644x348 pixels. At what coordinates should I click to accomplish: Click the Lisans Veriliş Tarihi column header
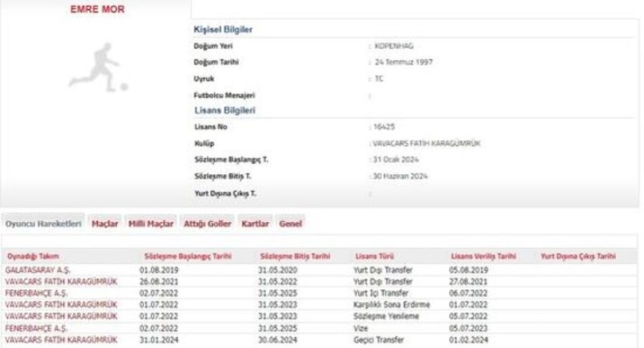(484, 256)
